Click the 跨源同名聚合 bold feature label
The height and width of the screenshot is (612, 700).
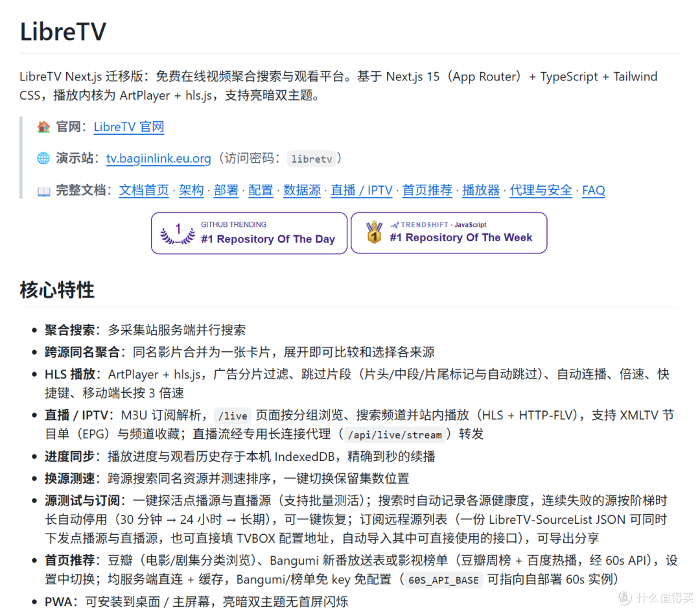82,352
